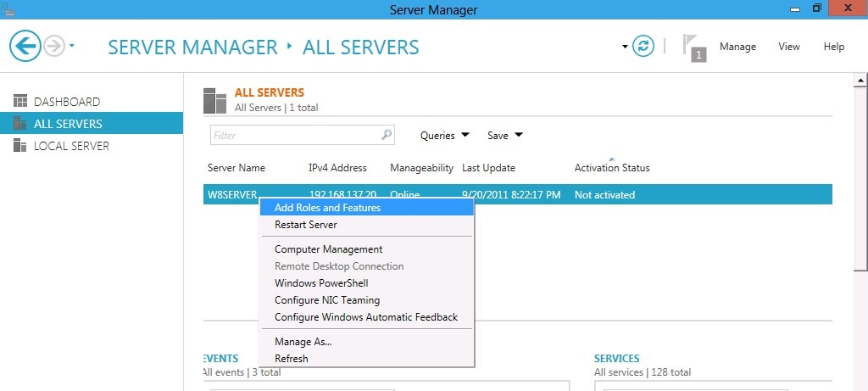Sort by Manageability column
This screenshot has height=391, width=868.
422,168
